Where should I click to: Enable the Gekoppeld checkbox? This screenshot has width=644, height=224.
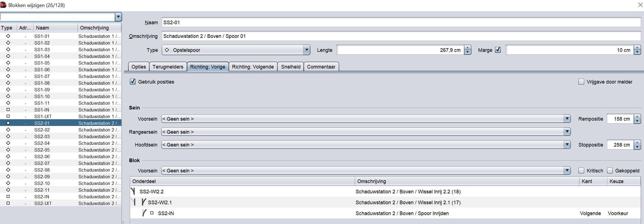point(610,171)
